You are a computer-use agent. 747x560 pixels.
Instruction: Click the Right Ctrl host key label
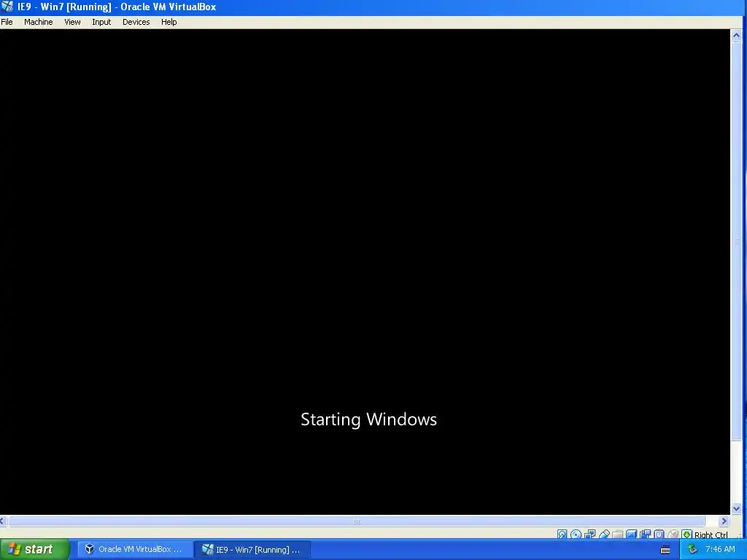click(x=711, y=534)
